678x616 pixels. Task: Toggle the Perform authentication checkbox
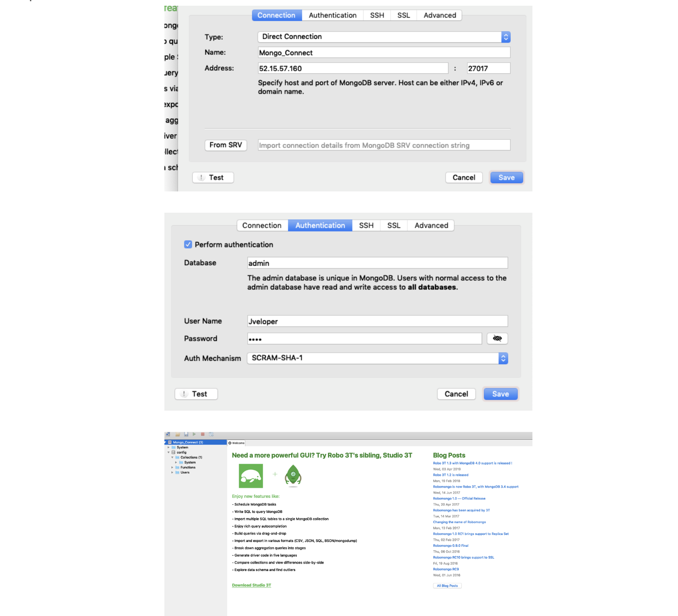pyautogui.click(x=188, y=245)
